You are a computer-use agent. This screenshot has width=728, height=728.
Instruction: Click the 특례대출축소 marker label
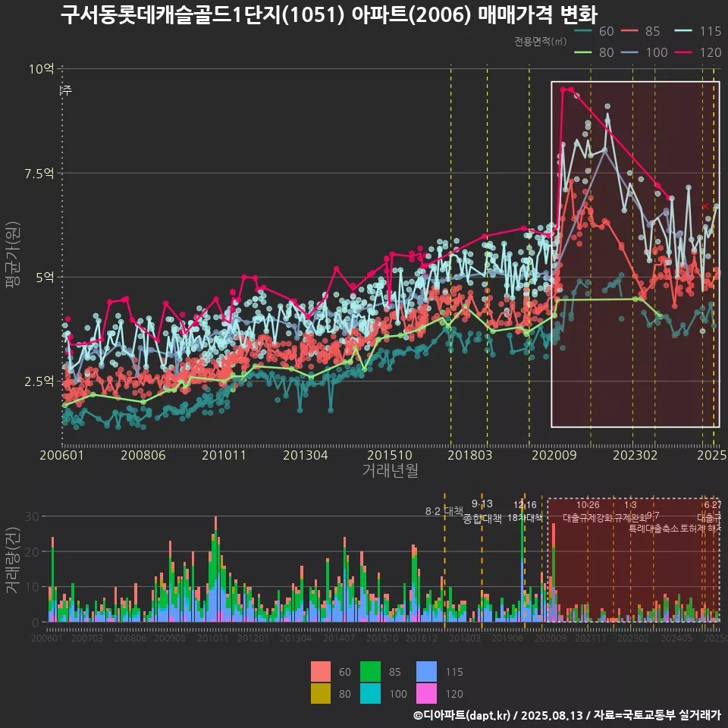pos(654,529)
